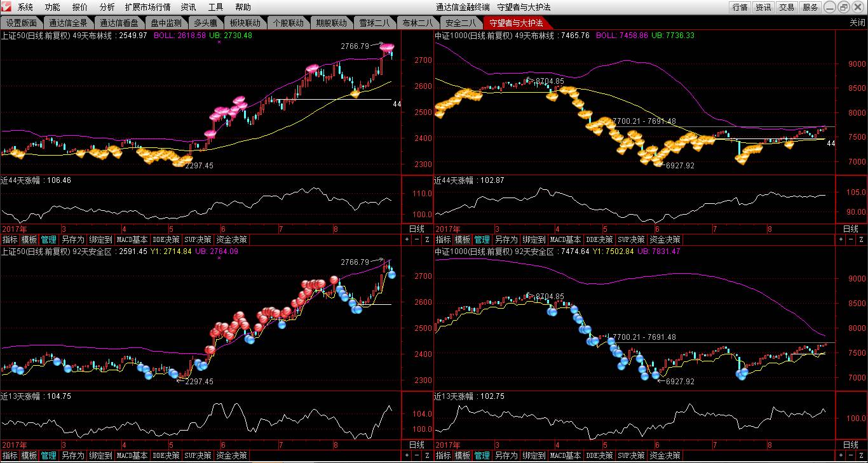This screenshot has height=463, width=868.
Task: Select 资金决策 under 近13天涨幅 102.75 panel
Action: (x=665, y=455)
